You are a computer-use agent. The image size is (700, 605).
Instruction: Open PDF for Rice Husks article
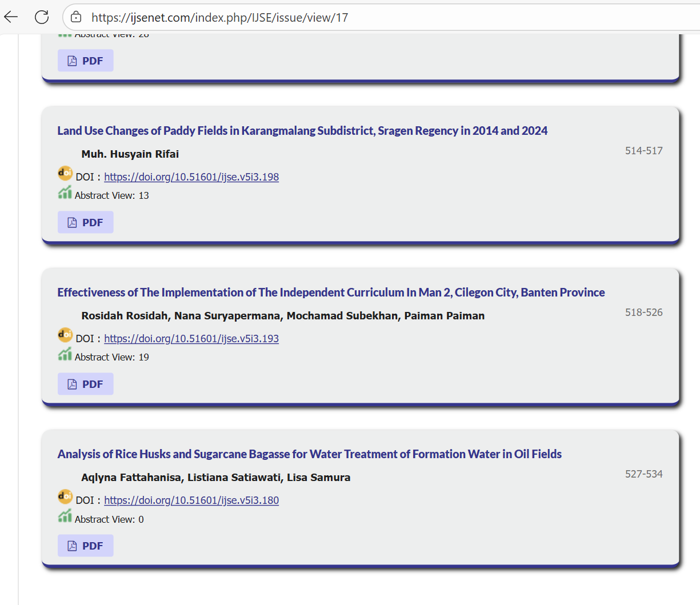86,546
